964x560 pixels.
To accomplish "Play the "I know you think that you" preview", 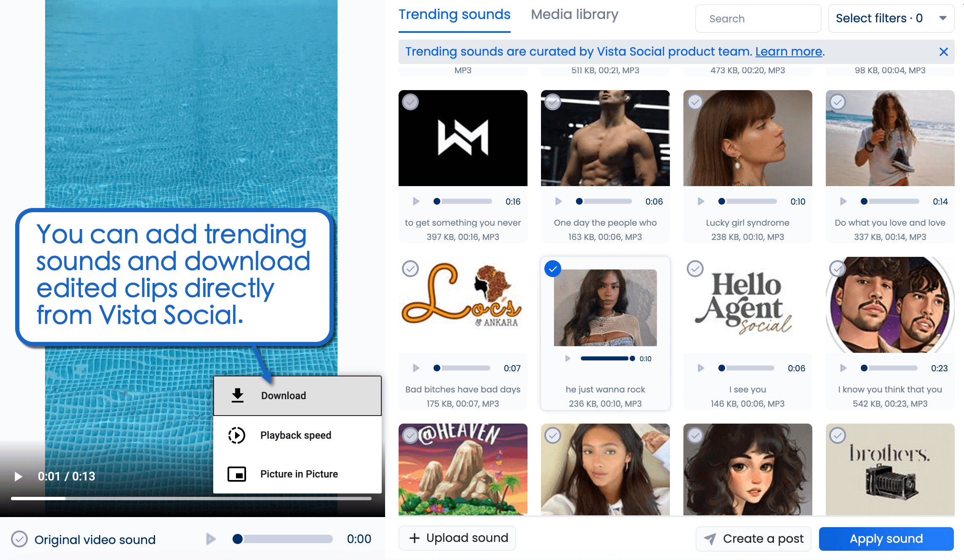I will click(843, 368).
